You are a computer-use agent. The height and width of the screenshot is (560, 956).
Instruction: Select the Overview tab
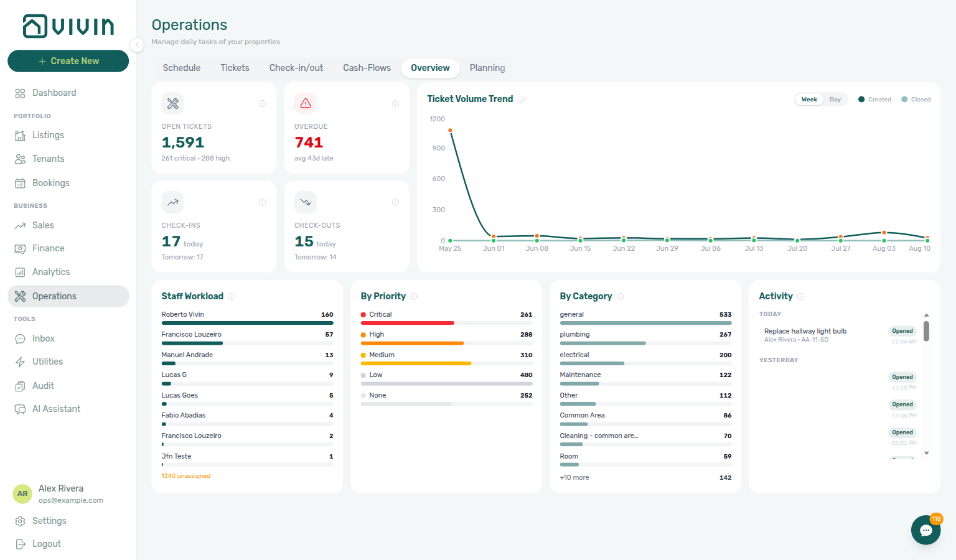pos(430,68)
